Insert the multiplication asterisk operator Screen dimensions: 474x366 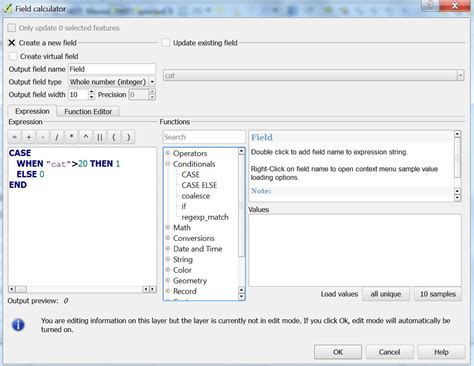click(71, 137)
